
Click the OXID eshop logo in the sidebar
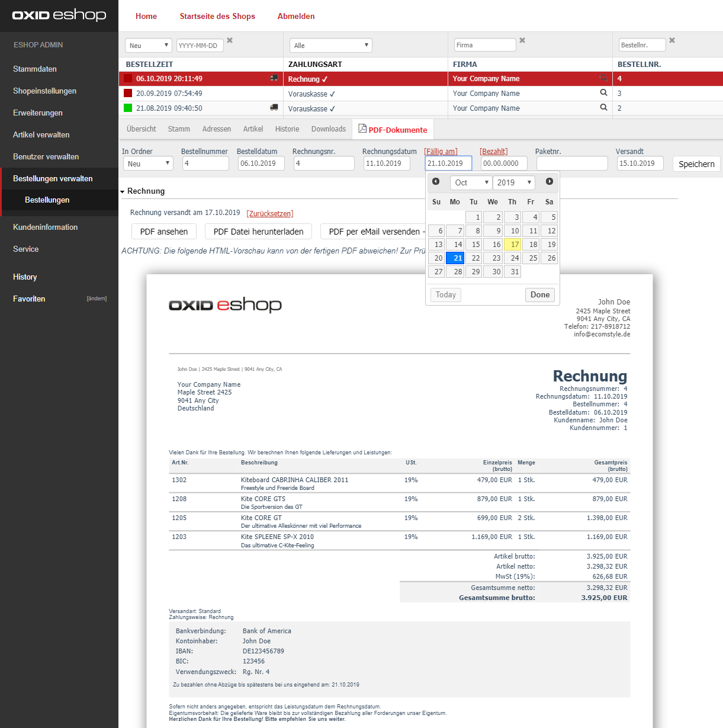coord(59,15)
